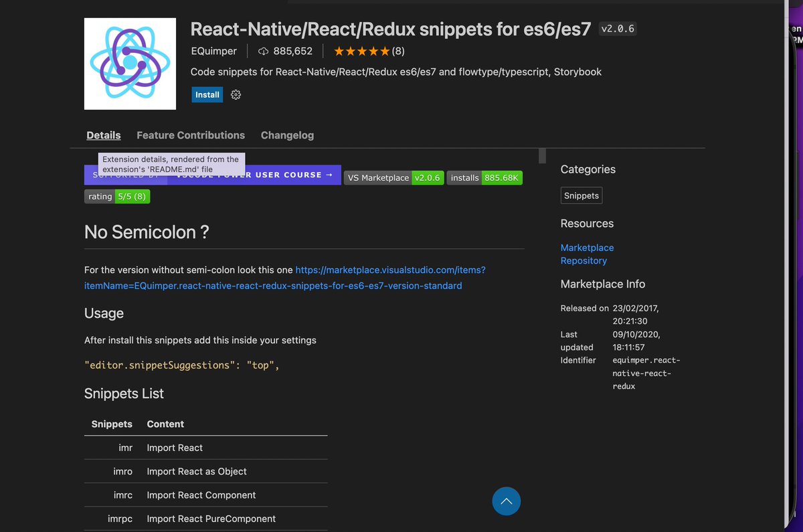Open the Changelog tab
Viewport: 803px width, 532px height.
[x=287, y=135]
